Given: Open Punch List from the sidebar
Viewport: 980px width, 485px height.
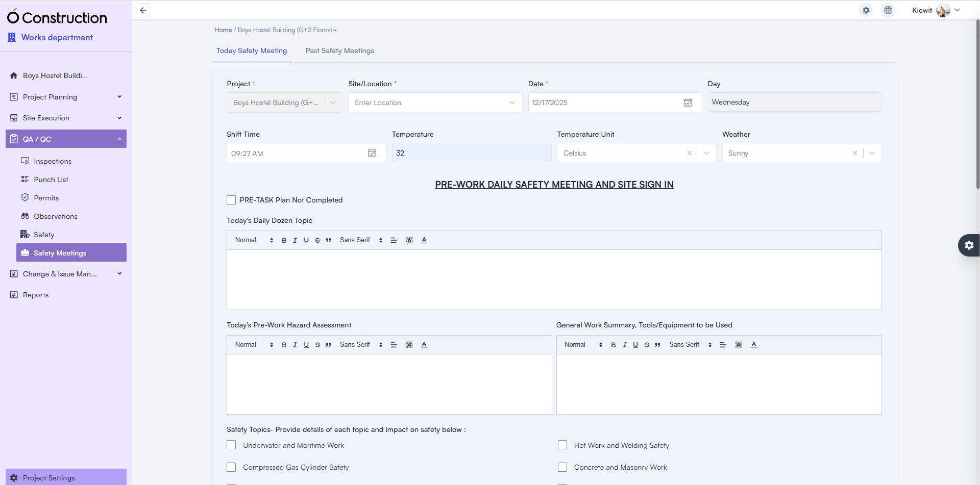Looking at the screenshot, I should 51,180.
